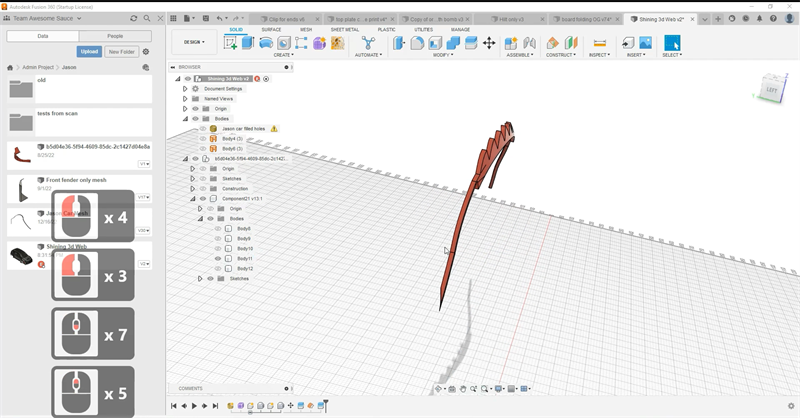Click the New Folder button
The width and height of the screenshot is (800, 418).
click(x=122, y=52)
